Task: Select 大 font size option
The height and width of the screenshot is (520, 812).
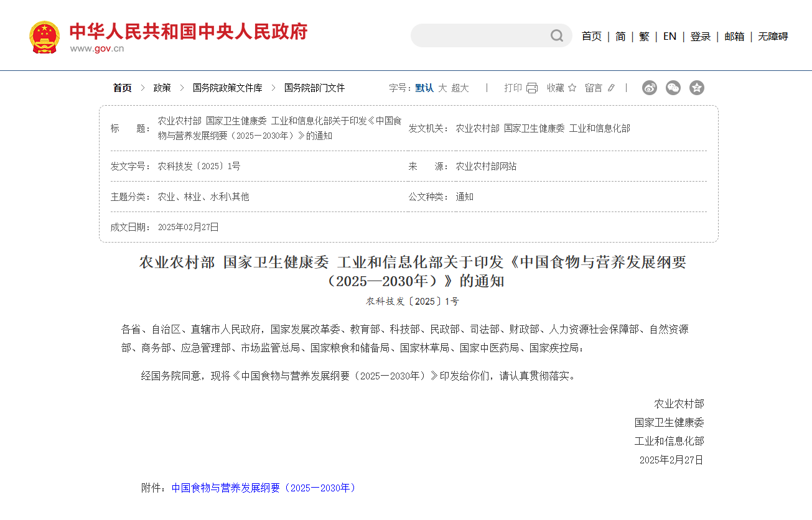Action: coord(442,88)
